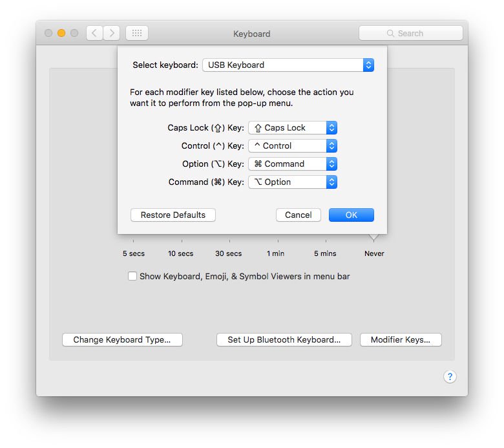Open Set Up Bluetooth Keyboard

284,340
